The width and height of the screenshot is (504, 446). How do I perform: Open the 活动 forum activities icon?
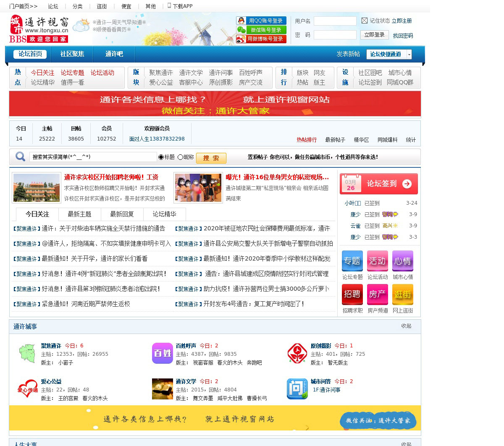coord(377,261)
